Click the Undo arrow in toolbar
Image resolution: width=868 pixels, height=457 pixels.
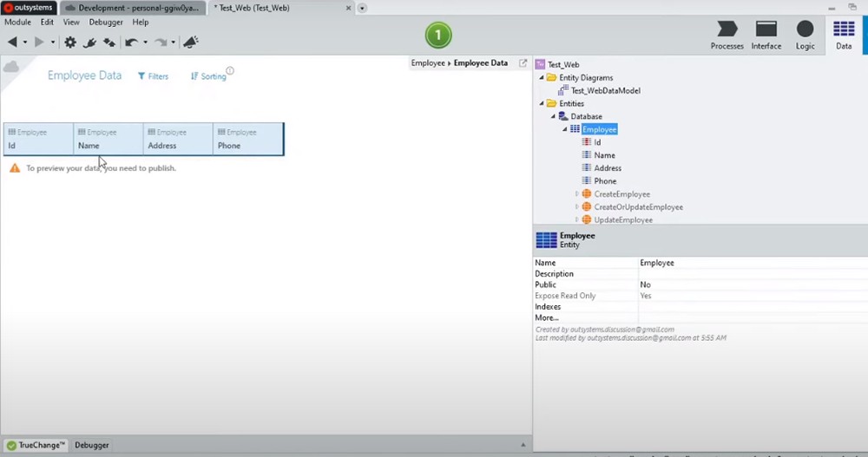pyautogui.click(x=131, y=42)
